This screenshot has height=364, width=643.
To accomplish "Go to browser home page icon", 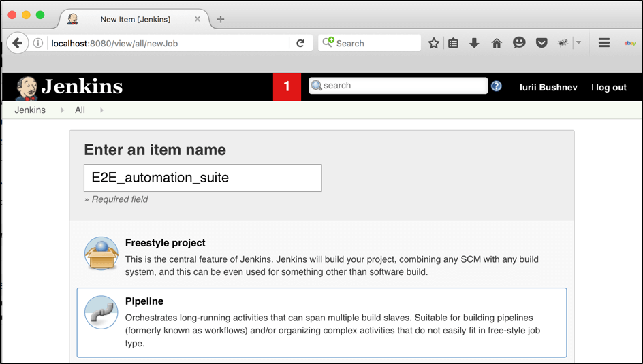I will (x=497, y=43).
